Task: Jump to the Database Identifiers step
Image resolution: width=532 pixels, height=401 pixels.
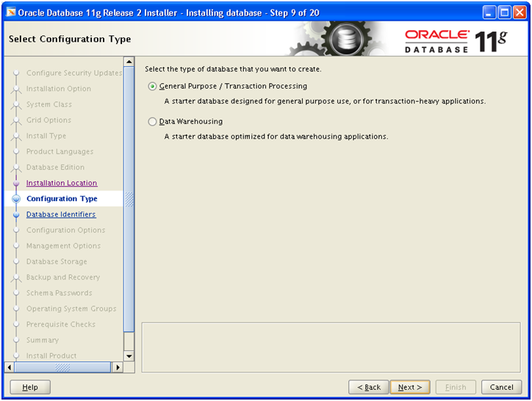Action: (61, 214)
